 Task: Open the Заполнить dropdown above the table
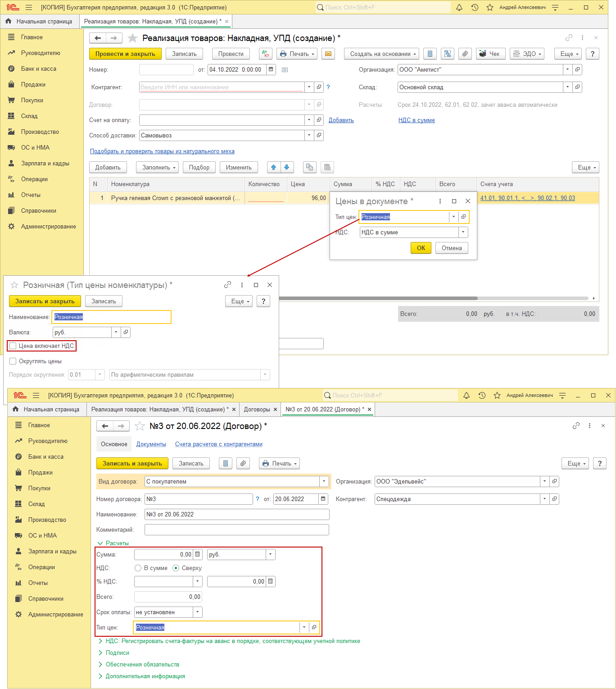coord(158,167)
